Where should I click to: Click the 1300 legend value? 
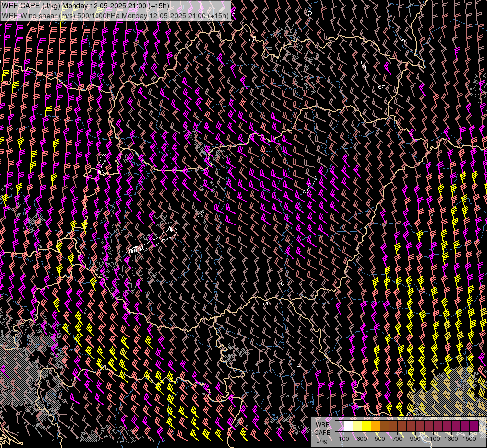[x=451, y=439]
